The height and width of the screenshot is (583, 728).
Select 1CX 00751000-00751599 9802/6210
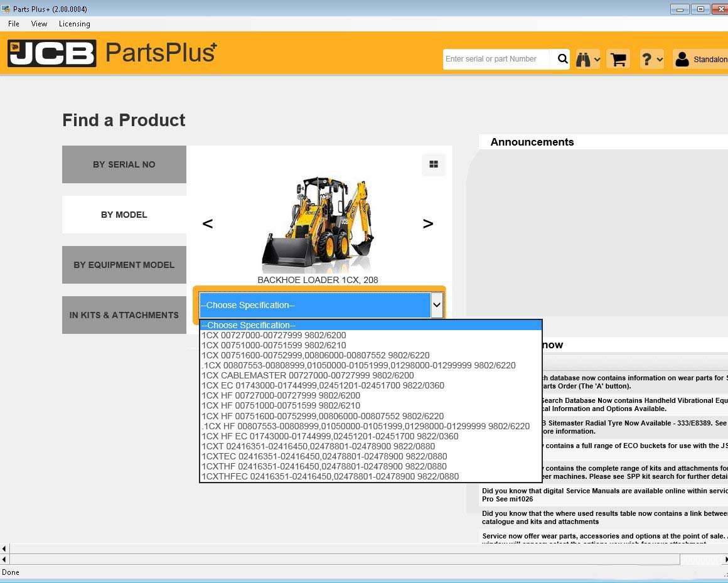pos(371,345)
